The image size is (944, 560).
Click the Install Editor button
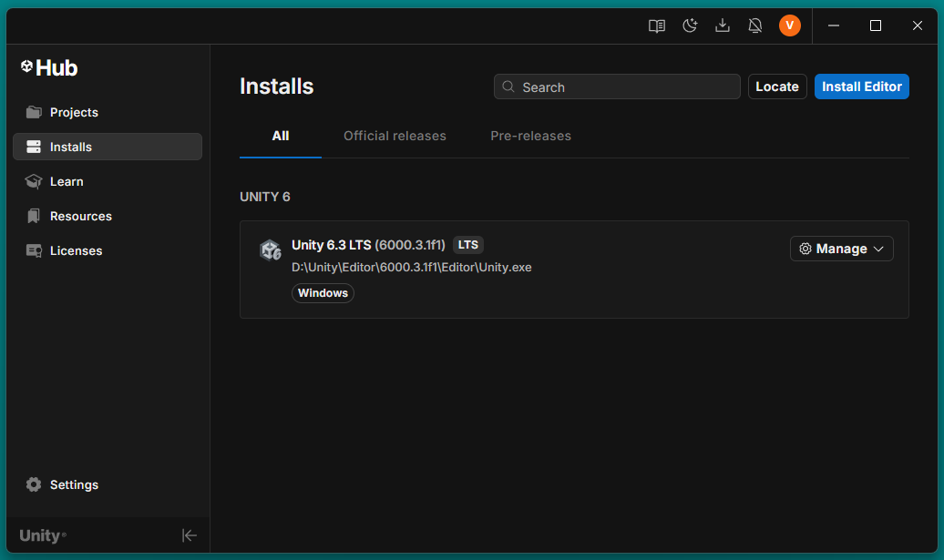pyautogui.click(x=861, y=87)
